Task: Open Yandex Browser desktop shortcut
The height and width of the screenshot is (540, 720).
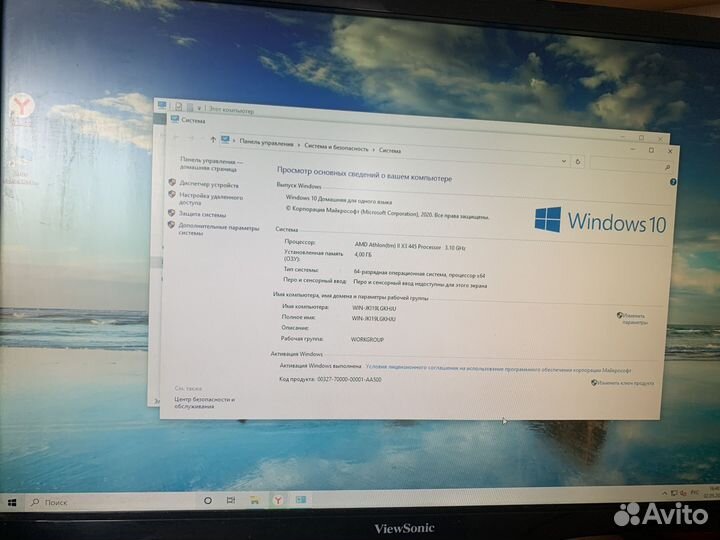Action: pos(21,109)
